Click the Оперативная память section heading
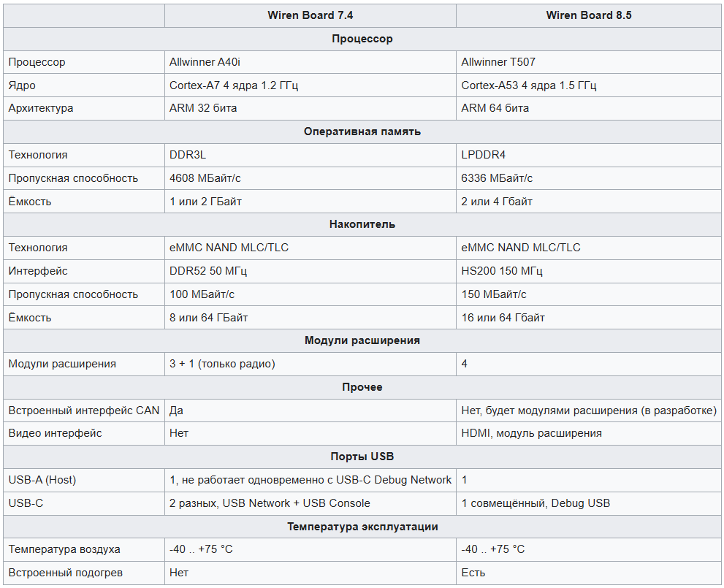This screenshot has height=588, width=724. pyautogui.click(x=362, y=131)
